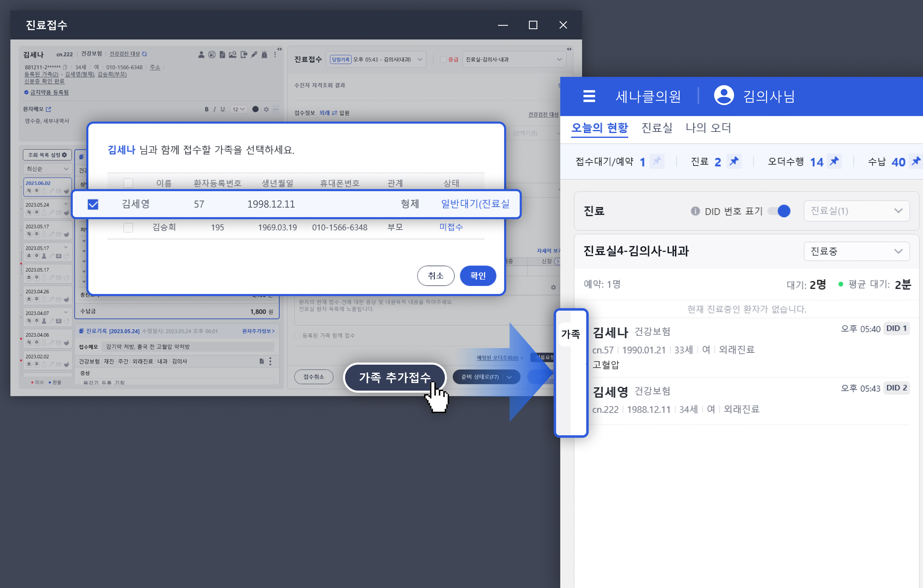Viewport: 923px width, 588px height.
Task: Open 환자메모 in external popup icon
Action: tap(48, 109)
